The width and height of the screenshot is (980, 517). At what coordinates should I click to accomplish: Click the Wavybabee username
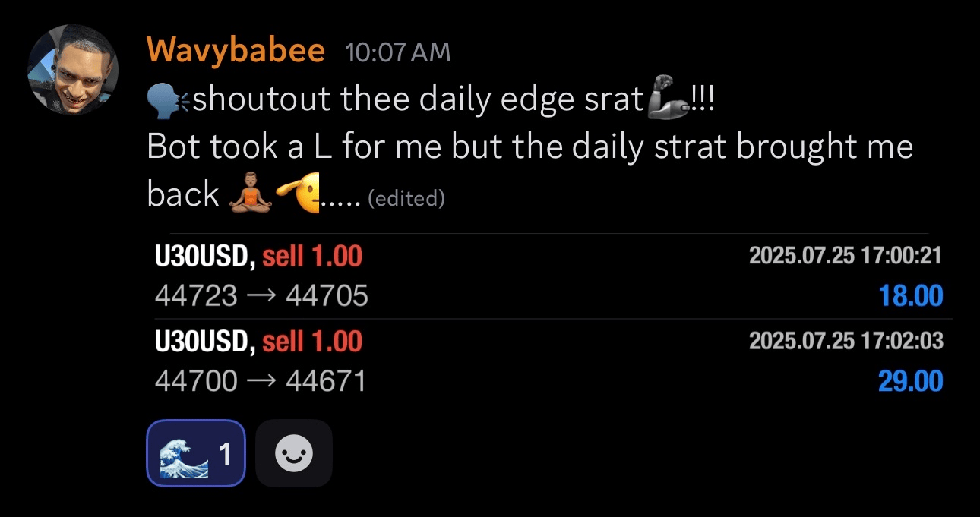[236, 52]
